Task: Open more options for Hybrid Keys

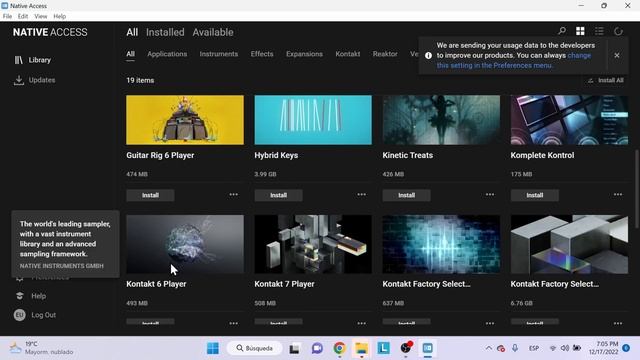Action: pos(362,195)
